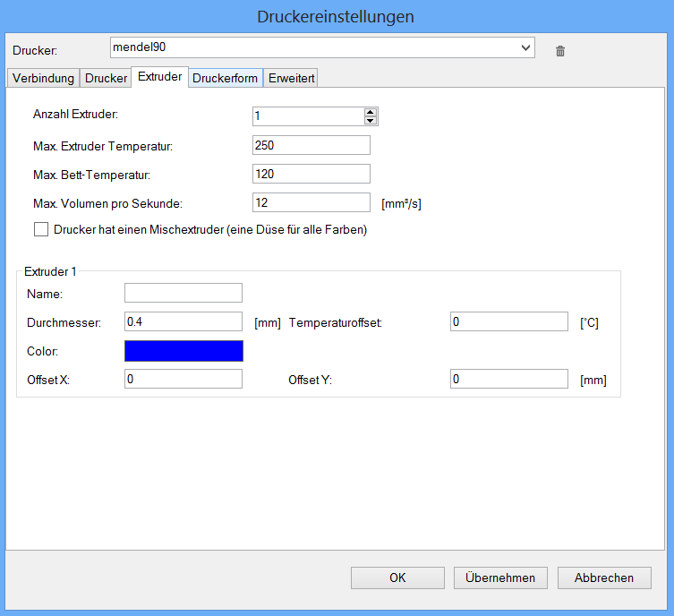The image size is (674, 616).
Task: Enable the Mischextruder checkbox
Action: pyautogui.click(x=41, y=229)
